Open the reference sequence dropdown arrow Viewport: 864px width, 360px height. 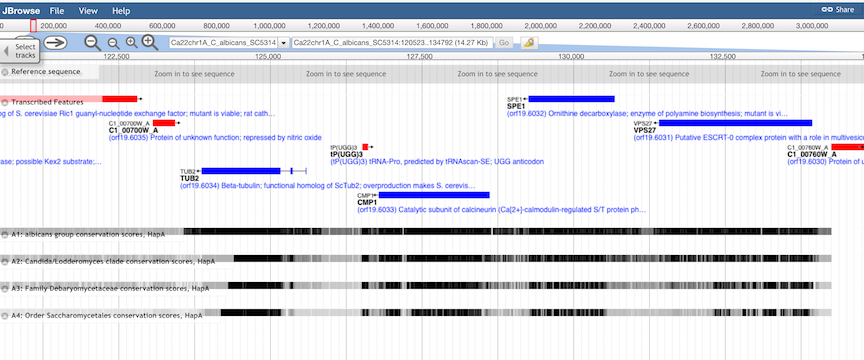point(284,43)
